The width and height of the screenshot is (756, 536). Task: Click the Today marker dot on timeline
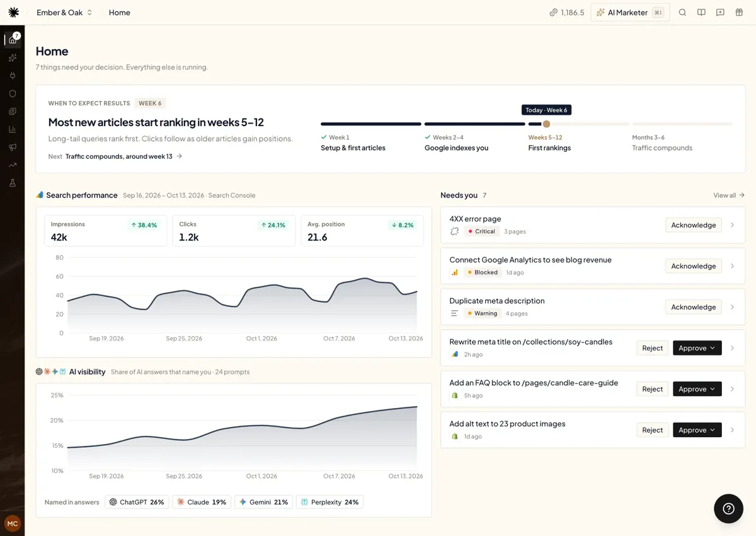[x=546, y=124]
